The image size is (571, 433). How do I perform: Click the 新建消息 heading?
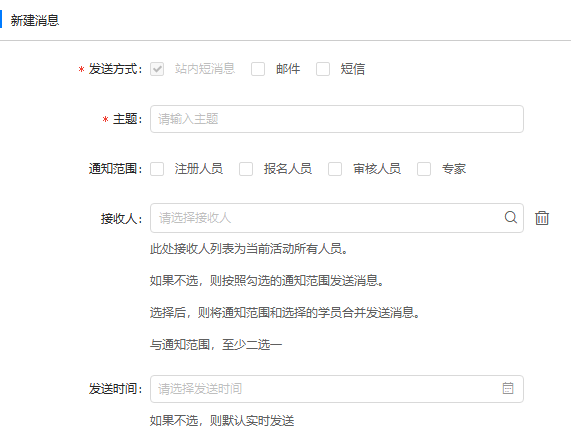tap(35, 20)
